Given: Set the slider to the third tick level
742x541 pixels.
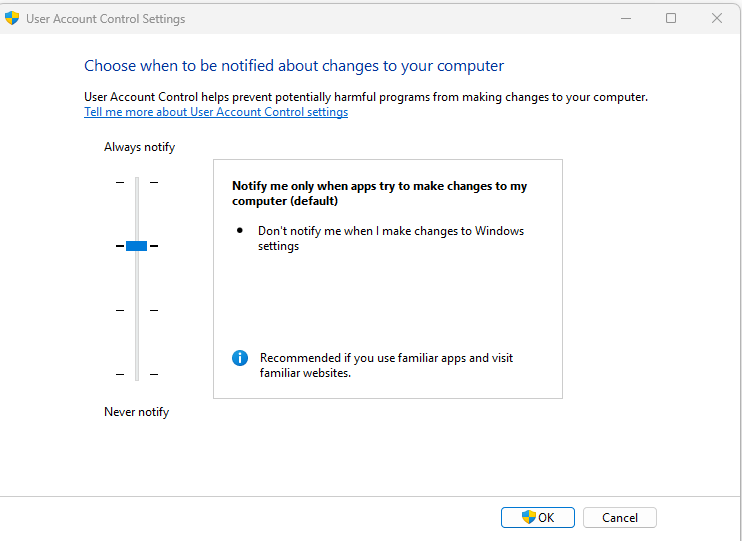Looking at the screenshot, I should click(x=137, y=310).
